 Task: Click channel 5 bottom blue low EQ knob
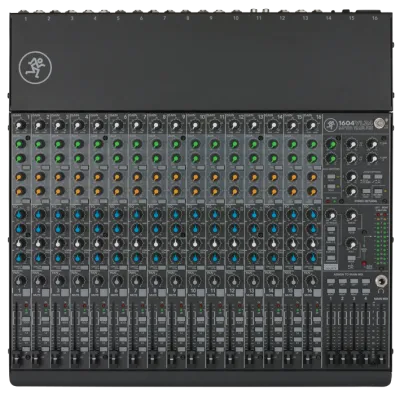[x=98, y=258]
